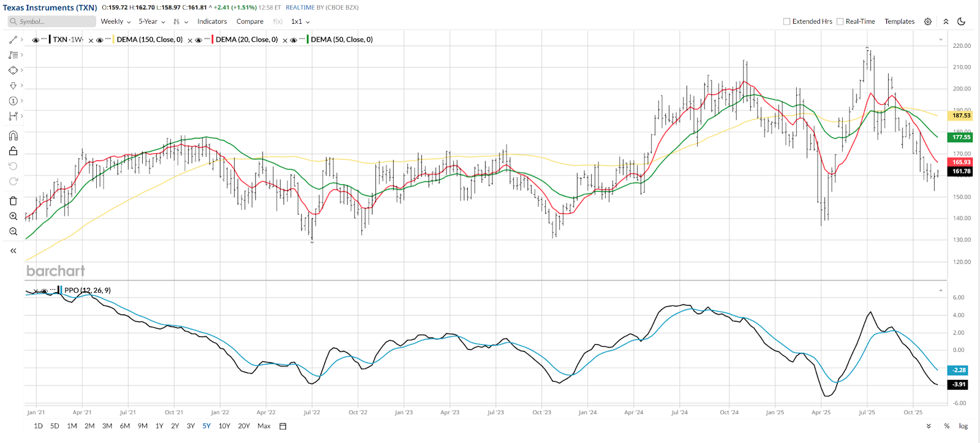980x443 pixels.
Task: Open the chart type dropdown
Action: [x=181, y=21]
